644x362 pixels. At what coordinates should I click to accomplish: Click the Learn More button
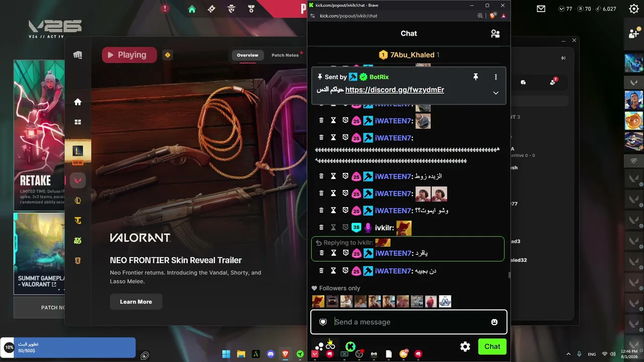136,302
